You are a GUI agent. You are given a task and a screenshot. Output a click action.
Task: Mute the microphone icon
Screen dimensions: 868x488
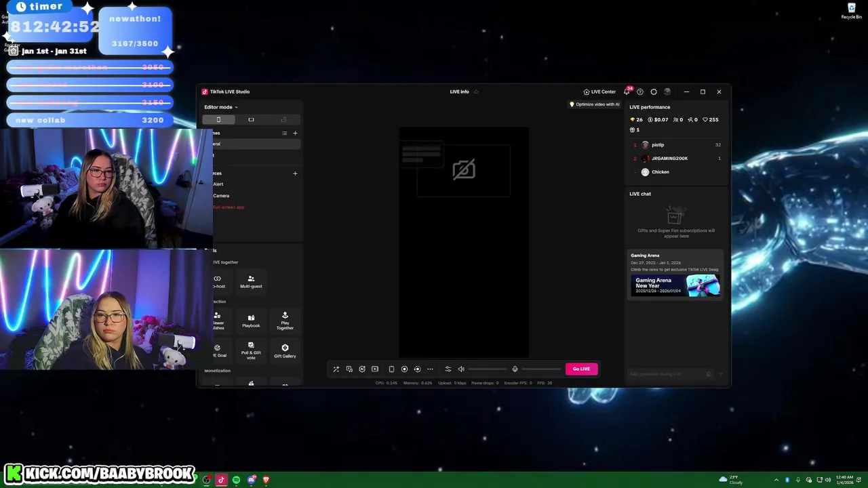[x=515, y=369]
